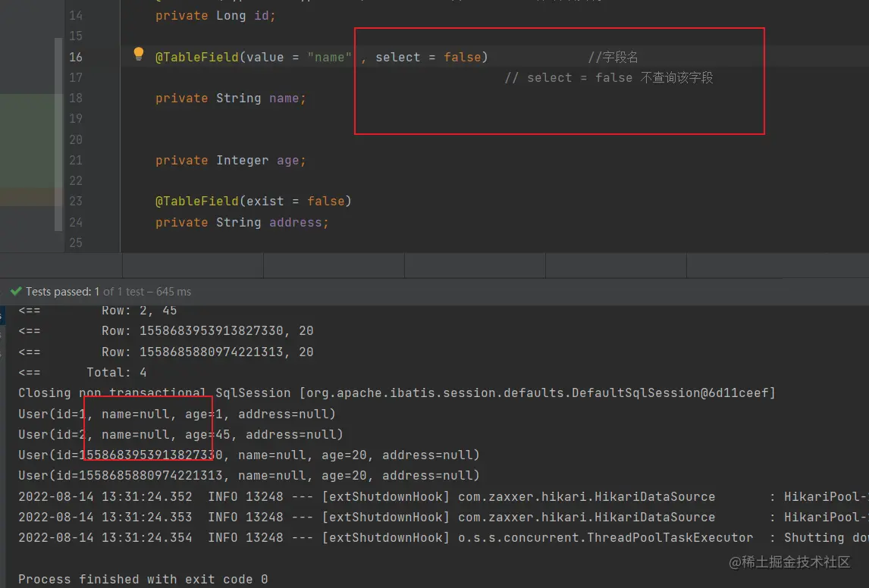Click the '//字段名' comment
The height and width of the screenshot is (588, 869).
click(x=613, y=57)
